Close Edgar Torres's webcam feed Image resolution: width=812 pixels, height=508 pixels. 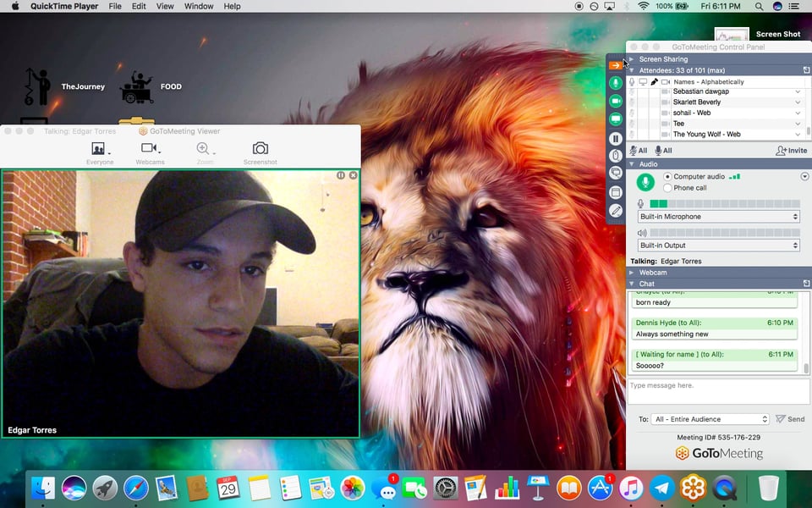[354, 176]
